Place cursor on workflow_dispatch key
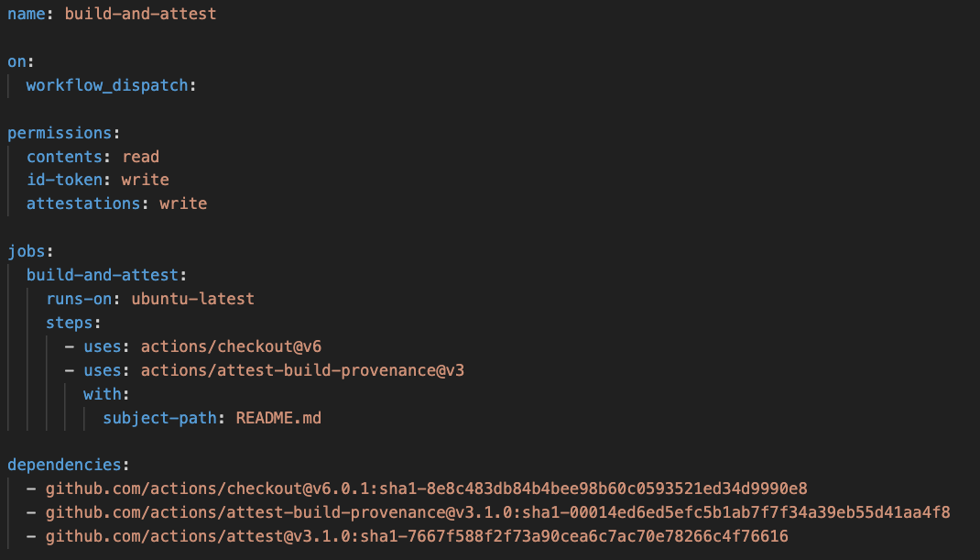980x560 pixels. [x=107, y=85]
